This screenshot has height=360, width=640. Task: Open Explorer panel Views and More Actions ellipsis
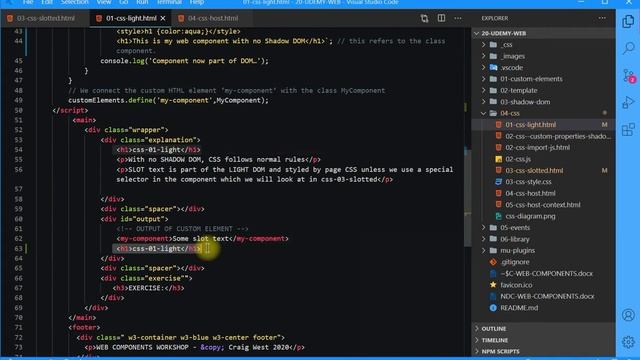pos(602,18)
